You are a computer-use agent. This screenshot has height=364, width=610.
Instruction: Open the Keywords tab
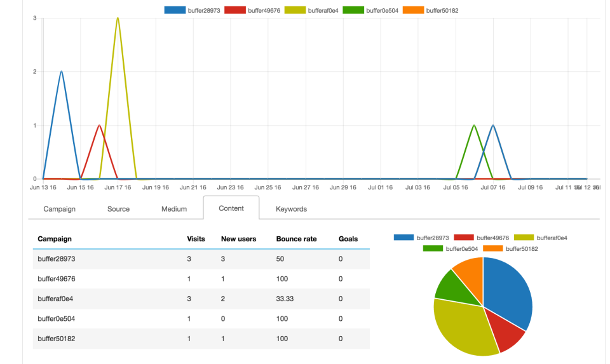click(x=291, y=209)
